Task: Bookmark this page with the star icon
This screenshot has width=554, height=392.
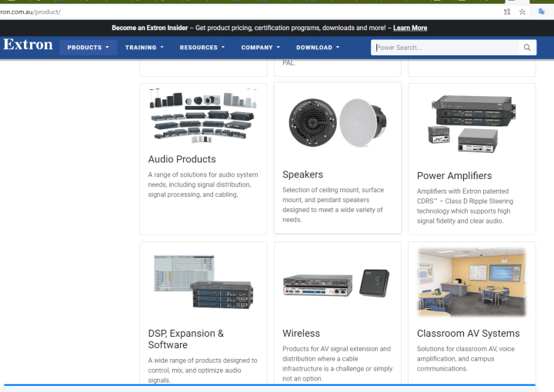Action: [x=522, y=12]
